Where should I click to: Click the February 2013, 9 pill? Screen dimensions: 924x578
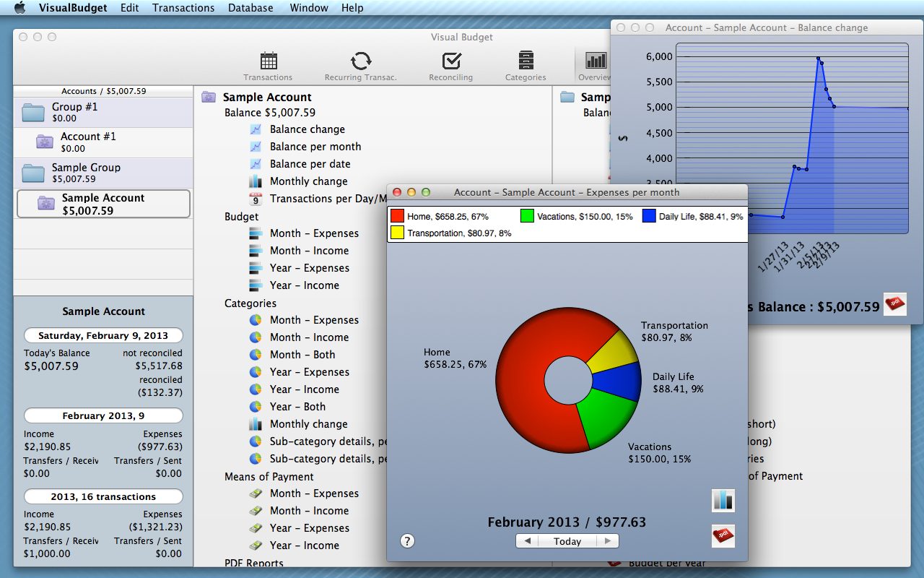click(103, 416)
